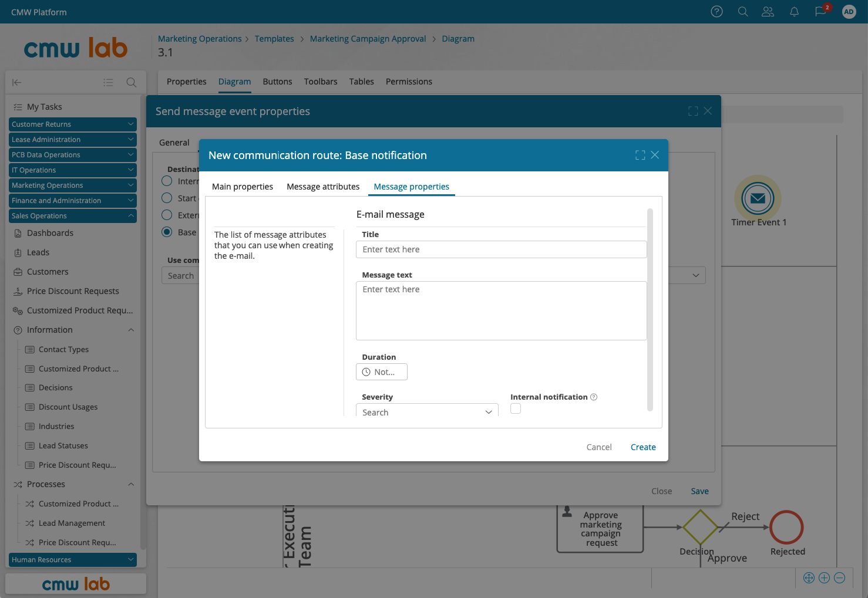Open the conversations icon with badge 2

tap(821, 11)
